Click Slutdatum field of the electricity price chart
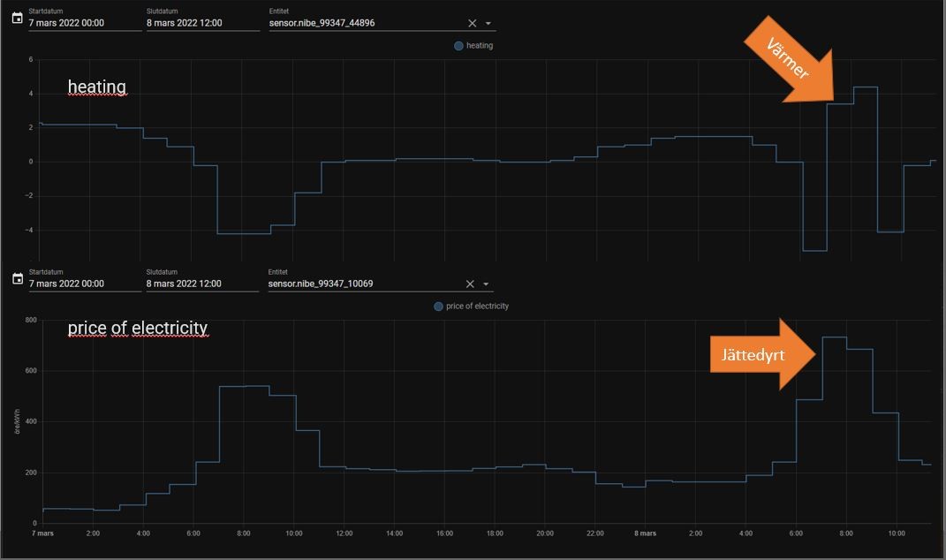The width and height of the screenshot is (946, 560). click(202, 284)
